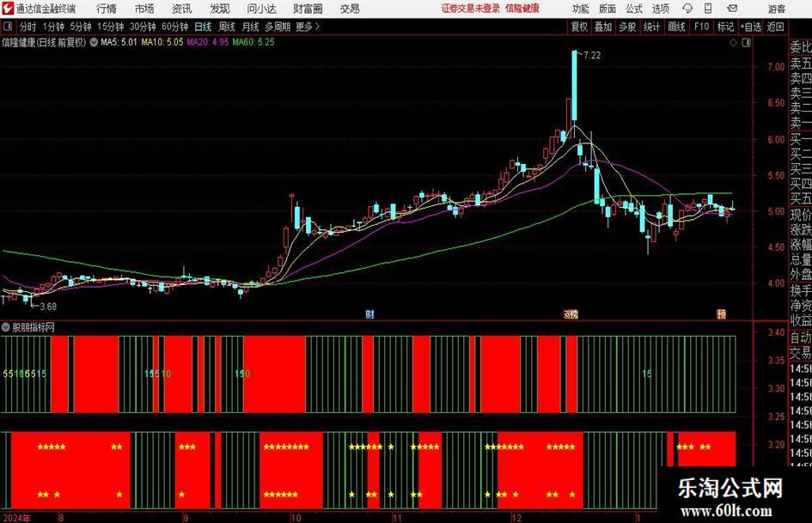
Task: Click the 叠加 overlay button
Action: [x=603, y=27]
